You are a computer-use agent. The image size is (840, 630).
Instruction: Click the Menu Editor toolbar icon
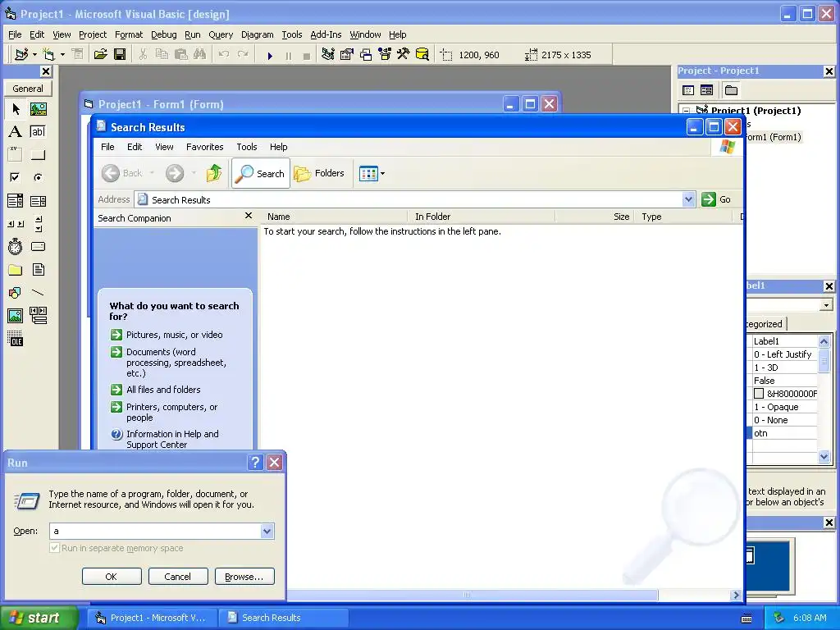click(78, 55)
